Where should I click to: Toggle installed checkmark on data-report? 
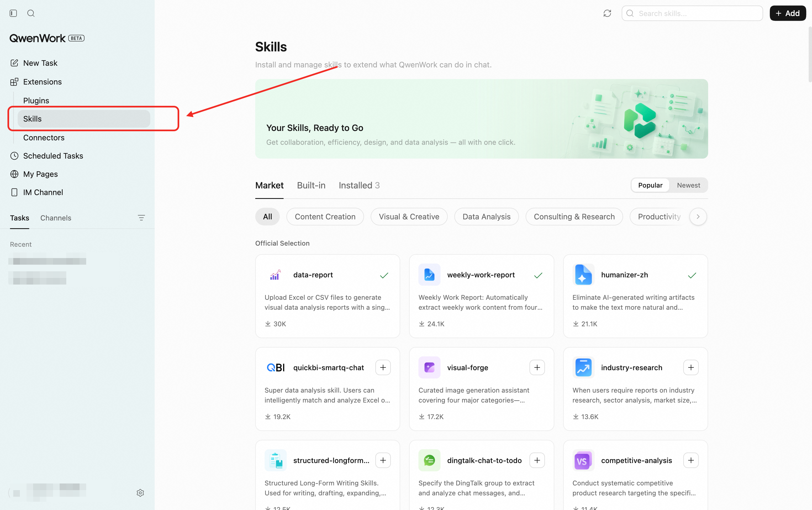pyautogui.click(x=384, y=275)
